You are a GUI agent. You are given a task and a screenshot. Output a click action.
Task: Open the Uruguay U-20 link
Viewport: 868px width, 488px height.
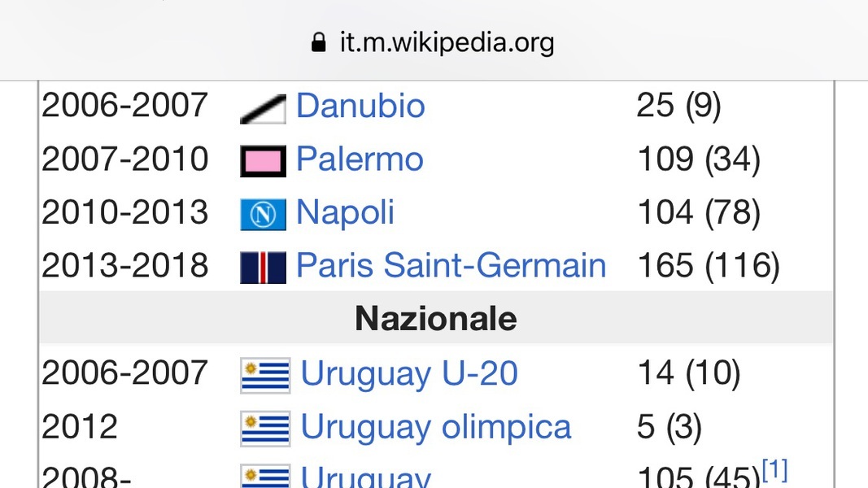(409, 373)
